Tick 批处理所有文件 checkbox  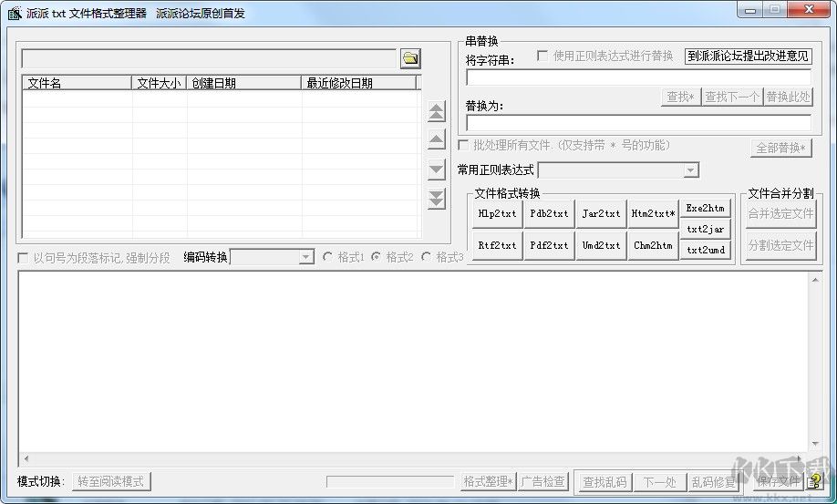pyautogui.click(x=463, y=145)
